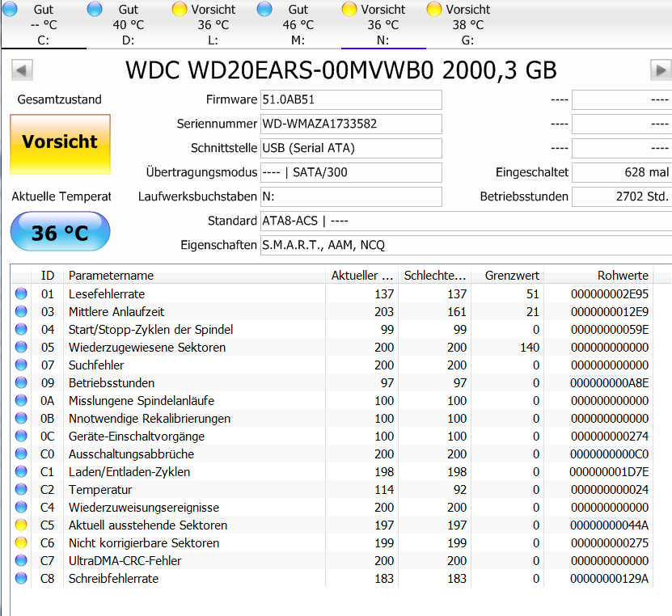
Task: Click status icon of UltraDMA-CRC-Fehler row
Action: (x=21, y=560)
